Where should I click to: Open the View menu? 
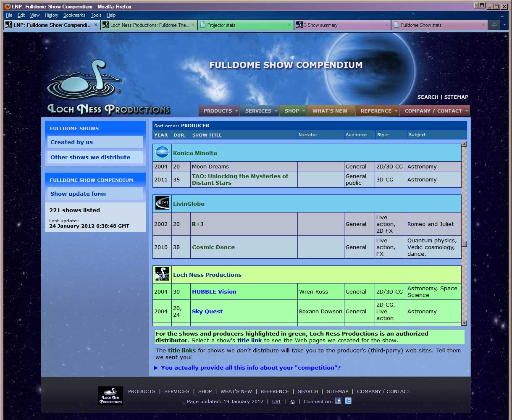point(35,15)
